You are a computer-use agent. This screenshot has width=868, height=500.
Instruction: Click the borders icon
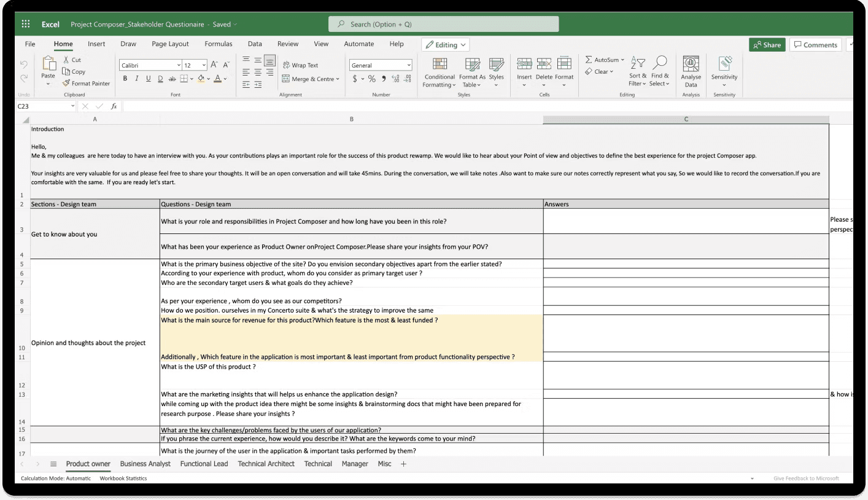pos(184,79)
